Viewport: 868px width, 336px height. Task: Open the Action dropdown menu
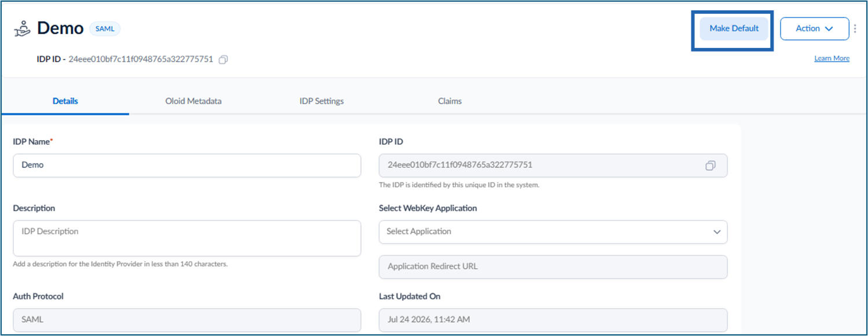814,28
